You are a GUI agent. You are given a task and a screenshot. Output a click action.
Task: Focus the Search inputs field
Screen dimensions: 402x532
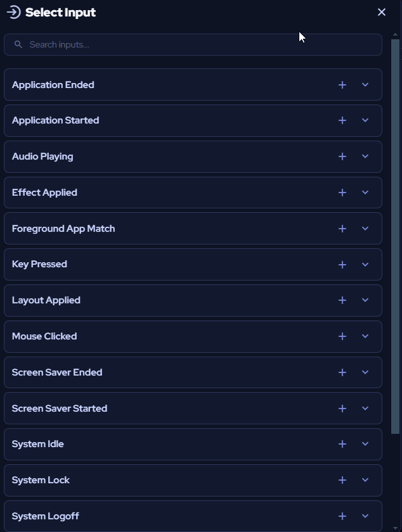pos(193,44)
